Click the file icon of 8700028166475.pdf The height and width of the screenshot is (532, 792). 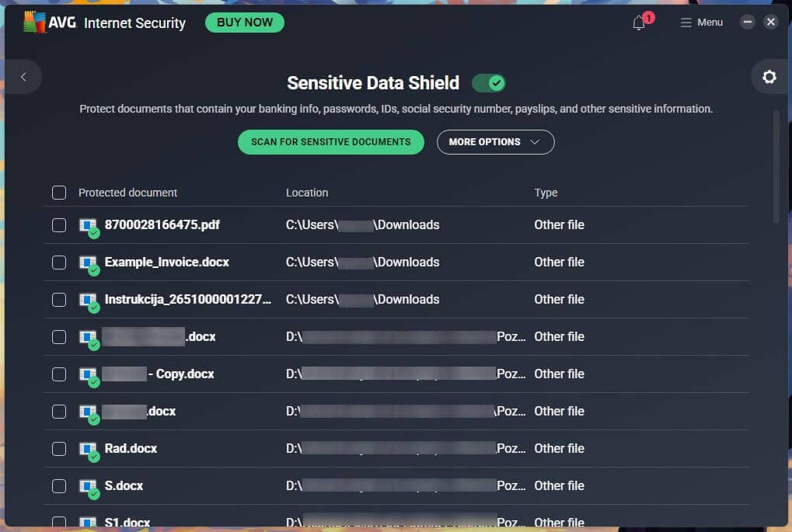[89, 228]
